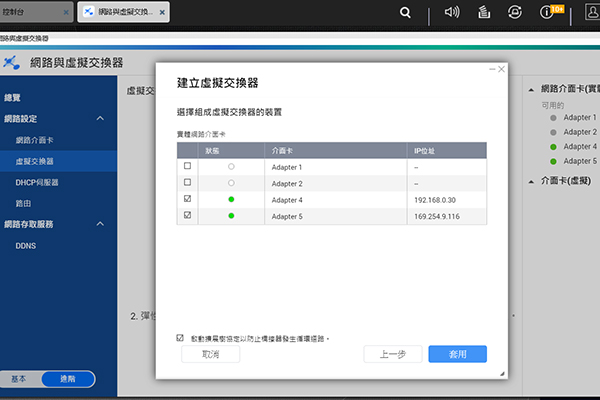Screen dimensions: 600x400
Task: Open 路由 in the sidebar
Action: click(23, 204)
